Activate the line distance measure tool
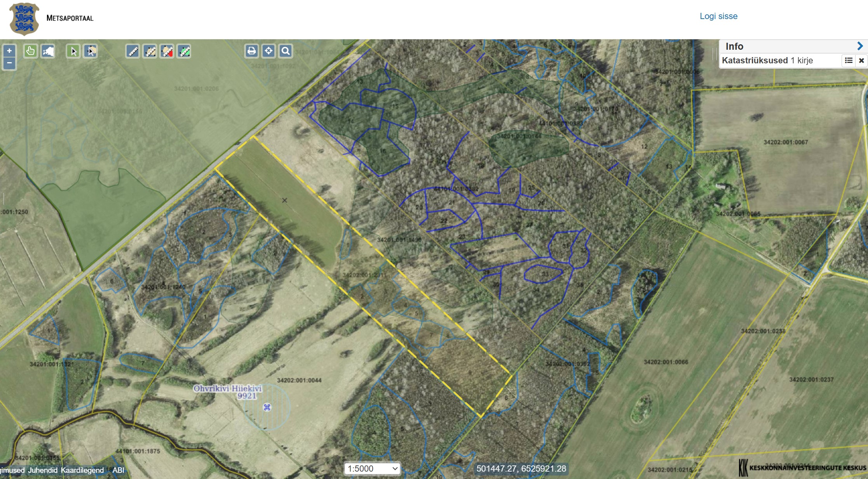 132,51
